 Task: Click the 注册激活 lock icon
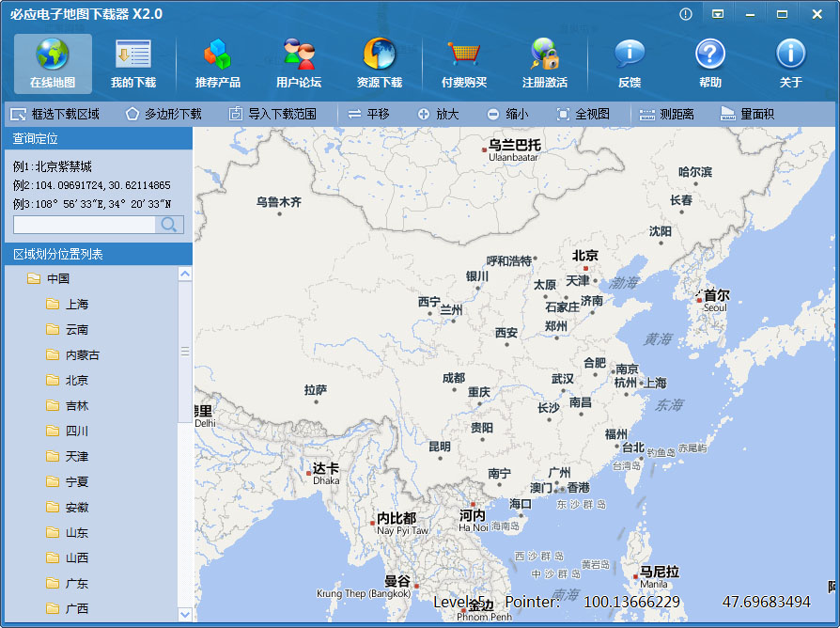(545, 63)
